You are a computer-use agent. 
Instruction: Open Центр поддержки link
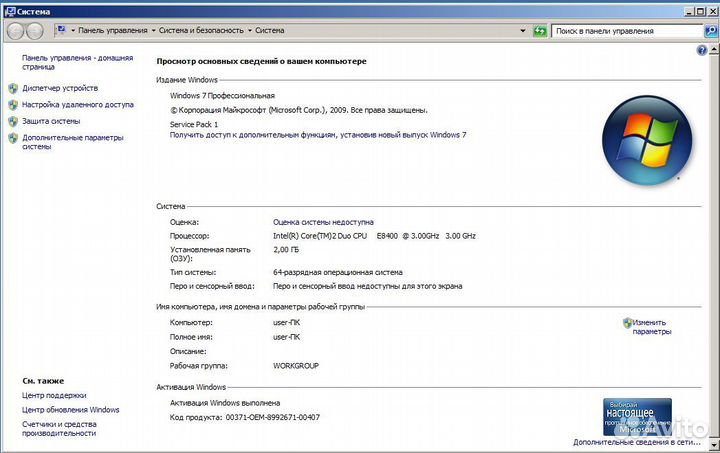click(54, 395)
